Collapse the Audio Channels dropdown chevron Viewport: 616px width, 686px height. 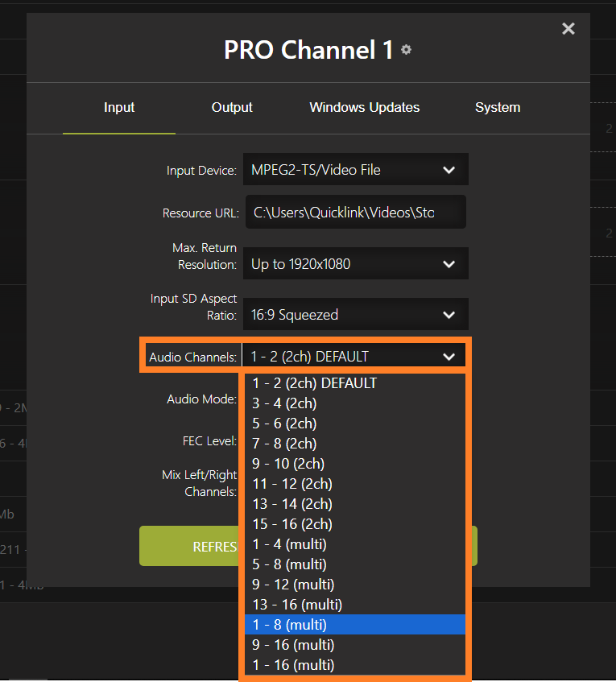pos(449,354)
